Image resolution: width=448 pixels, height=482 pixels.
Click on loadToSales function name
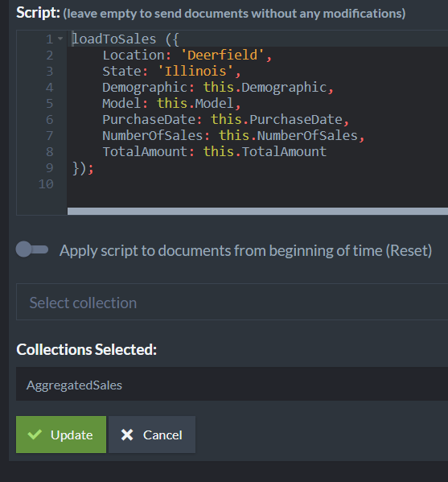[114, 39]
